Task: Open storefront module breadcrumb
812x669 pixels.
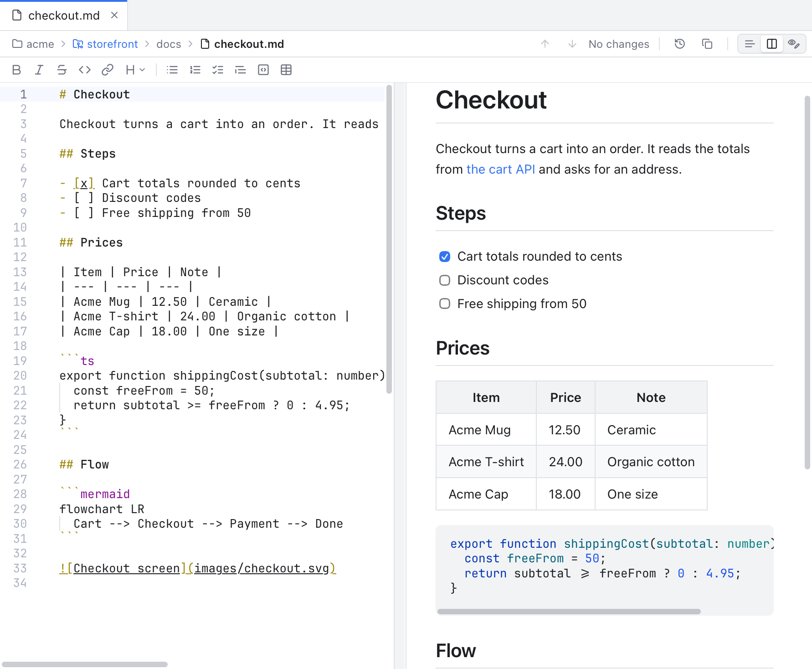Action: coord(105,44)
